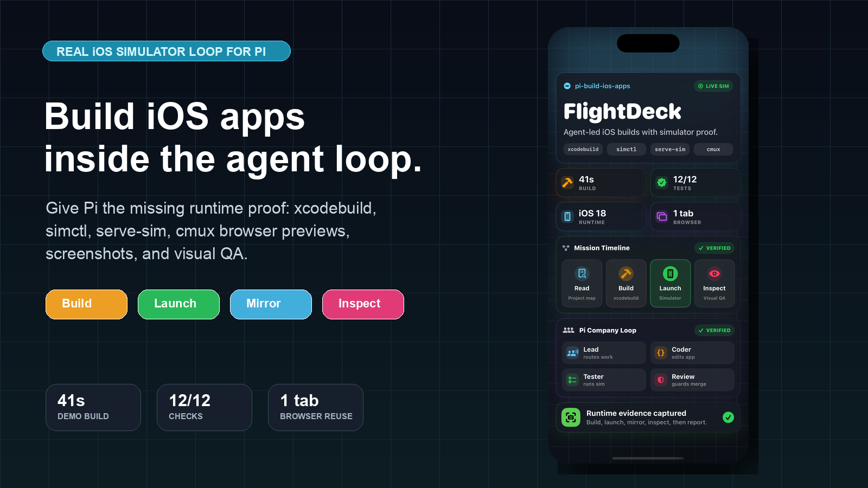
Task: Click the phone icon beside iOS 18 RUNTIME
Action: (567, 217)
